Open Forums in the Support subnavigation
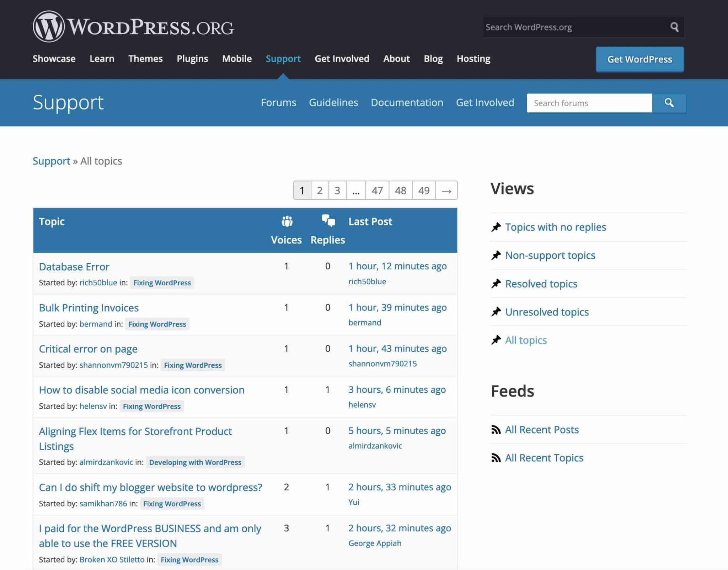This screenshot has width=728, height=570. coord(278,103)
